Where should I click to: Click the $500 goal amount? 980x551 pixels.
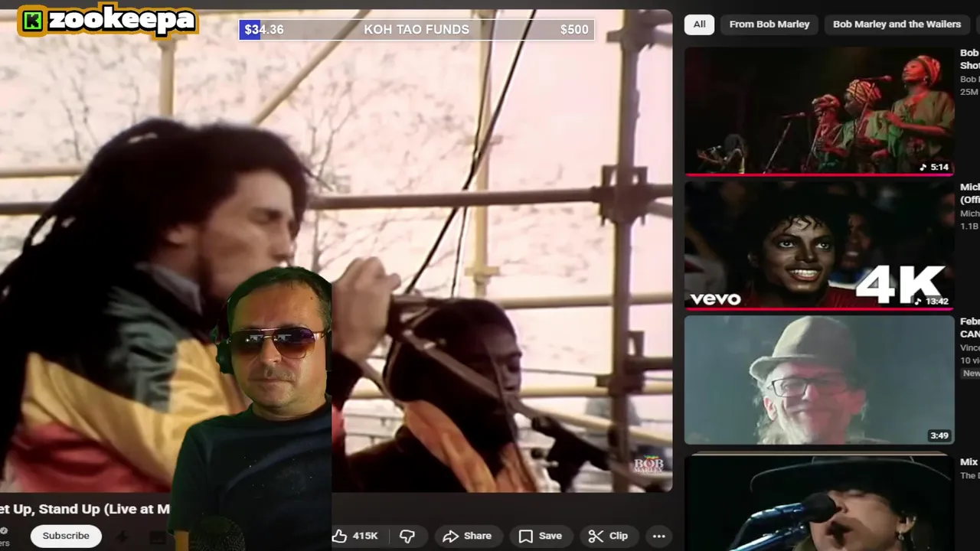pyautogui.click(x=574, y=29)
